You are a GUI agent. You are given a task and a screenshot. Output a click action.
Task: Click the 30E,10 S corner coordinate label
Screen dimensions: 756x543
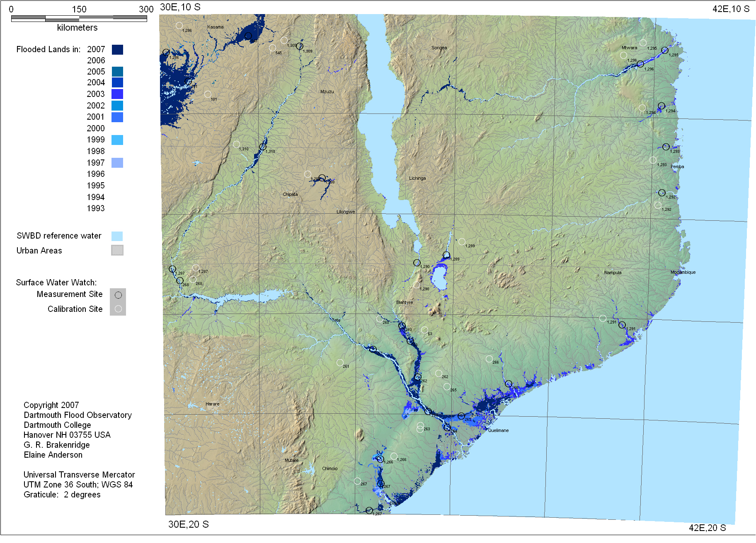coord(180,7)
